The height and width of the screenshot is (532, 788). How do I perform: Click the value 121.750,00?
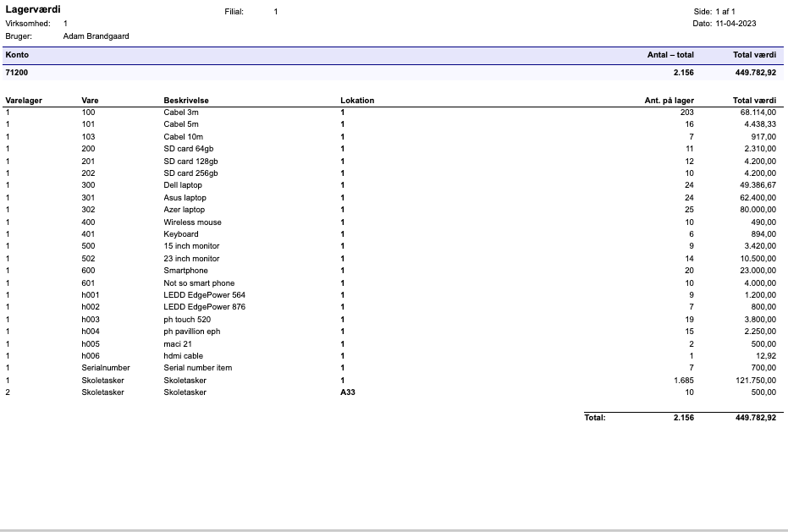click(x=756, y=381)
